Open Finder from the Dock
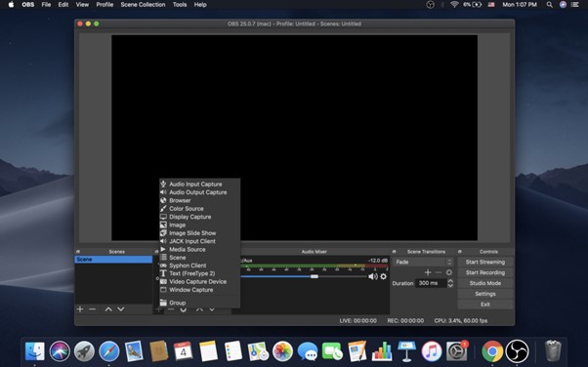The height and width of the screenshot is (367, 588). (35, 351)
